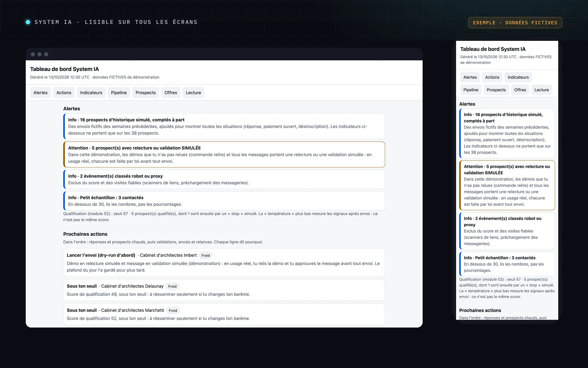Click the Cabinet d'architectes Delaunay action card
Screen dimensions: 588x368
coord(224,290)
